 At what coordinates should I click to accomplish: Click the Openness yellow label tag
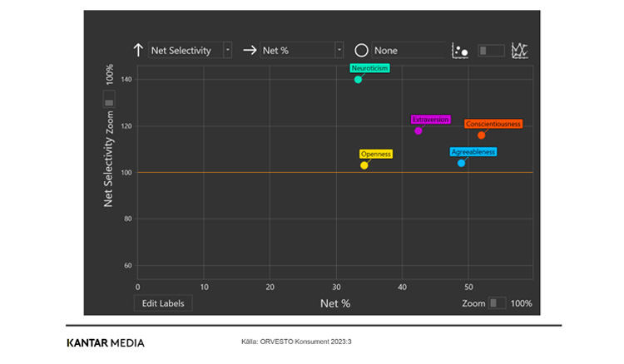[x=375, y=154]
